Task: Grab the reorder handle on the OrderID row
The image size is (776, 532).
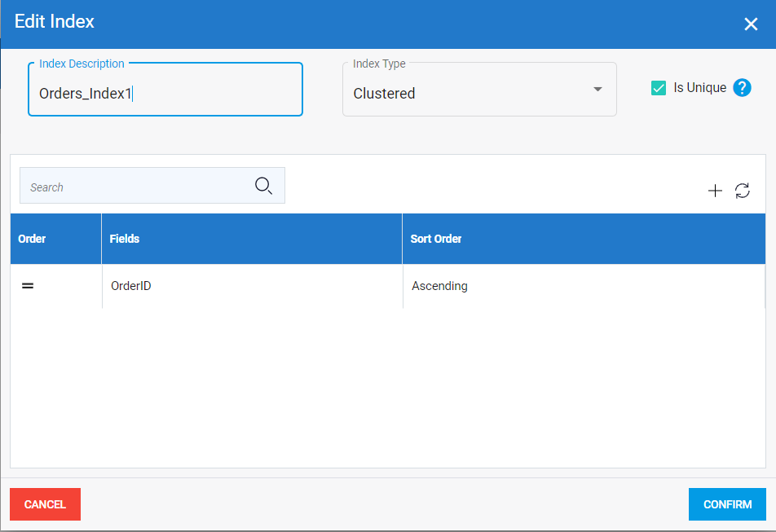Action: pos(28,287)
